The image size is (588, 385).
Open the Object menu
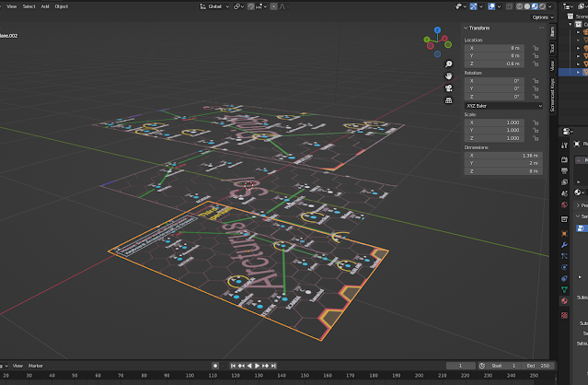62,6
